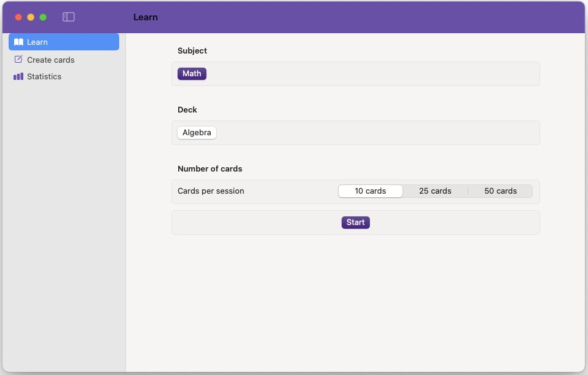Select the Algebra deck chip
The image size is (588, 375).
click(197, 132)
